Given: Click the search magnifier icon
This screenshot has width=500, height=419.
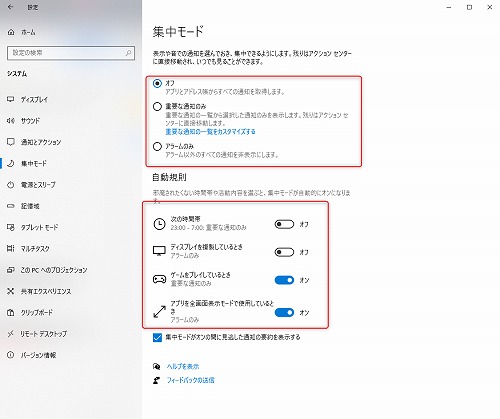Looking at the screenshot, I should 128,53.
